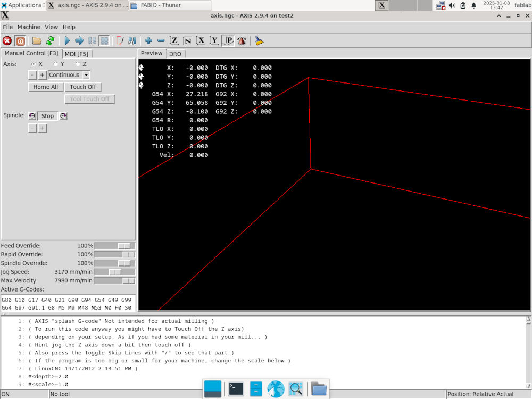Open the web browser globe dock icon
Screen dimensions: 532x399
point(276,389)
